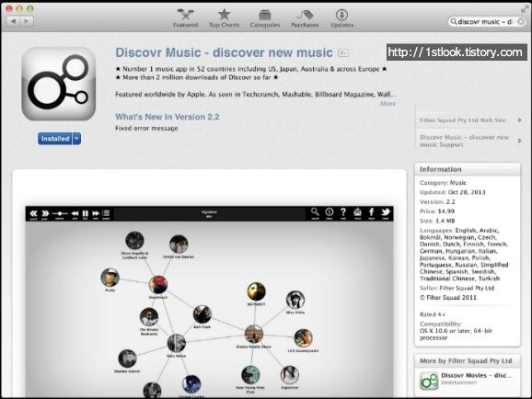Viewport: 532px width, 399px height.
Task: Open Discovr Movies in More by Filter Squad
Action: (x=476, y=375)
